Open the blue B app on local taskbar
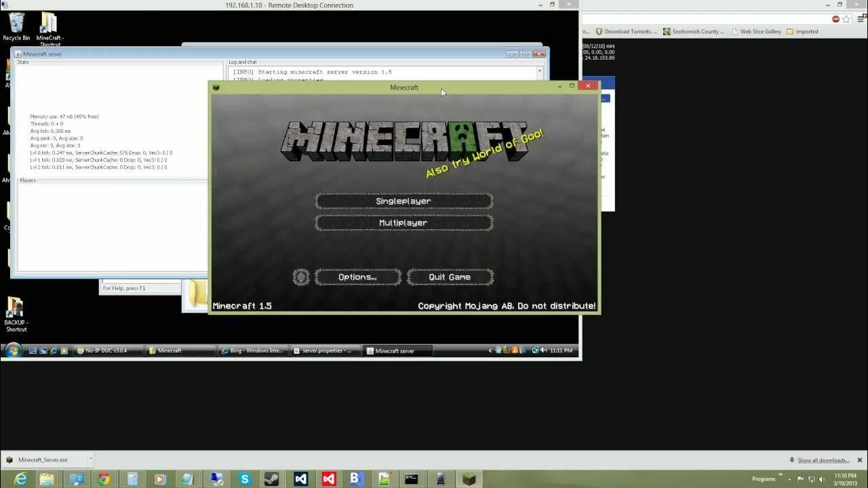Image resolution: width=868 pixels, height=488 pixels. [355, 479]
